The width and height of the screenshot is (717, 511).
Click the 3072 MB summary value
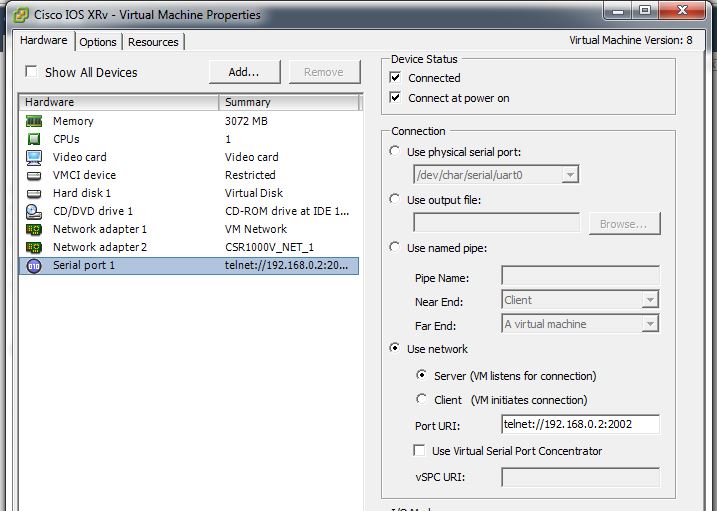[x=246, y=121]
